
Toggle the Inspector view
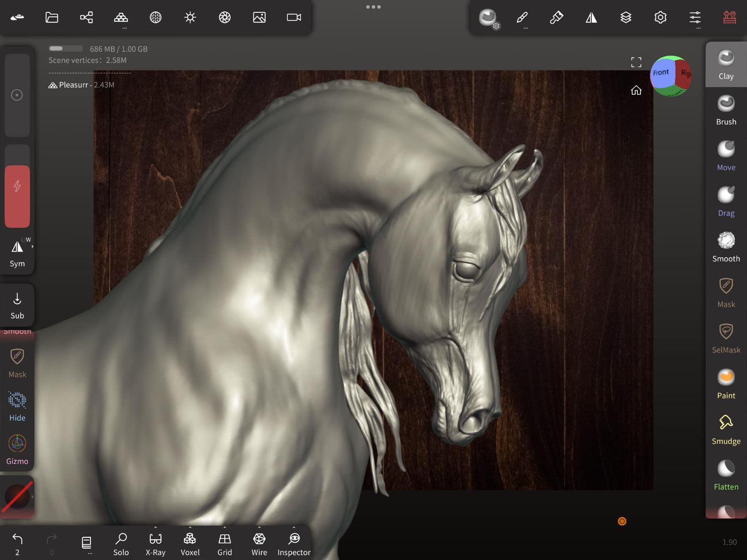(294, 545)
